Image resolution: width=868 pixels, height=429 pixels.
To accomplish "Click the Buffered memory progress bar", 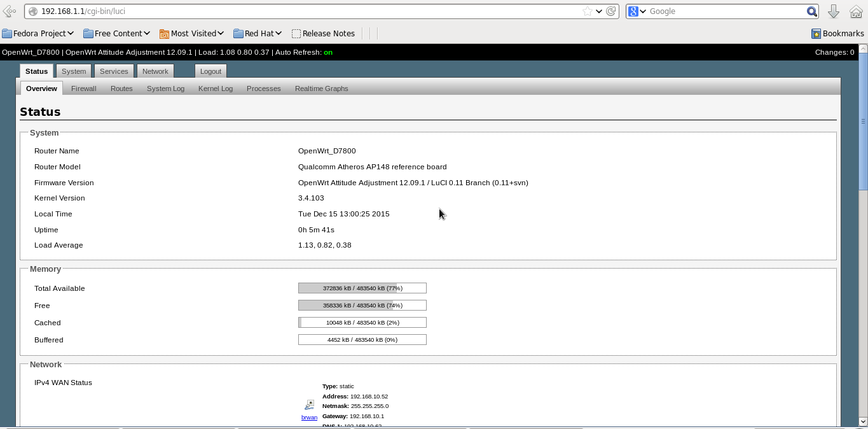I will pos(362,340).
